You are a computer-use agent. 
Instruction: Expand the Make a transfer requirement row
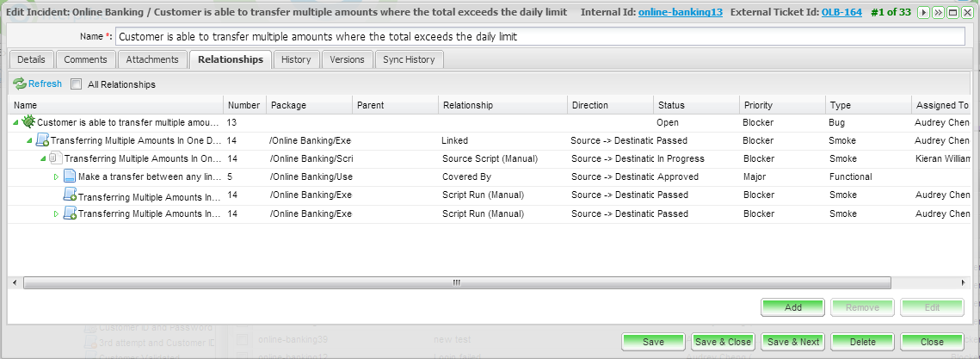57,177
